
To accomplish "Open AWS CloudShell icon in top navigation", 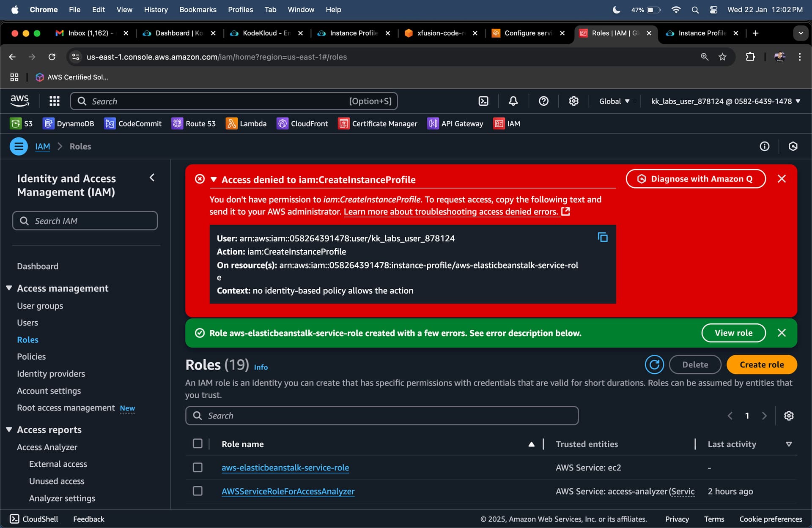I will (483, 101).
